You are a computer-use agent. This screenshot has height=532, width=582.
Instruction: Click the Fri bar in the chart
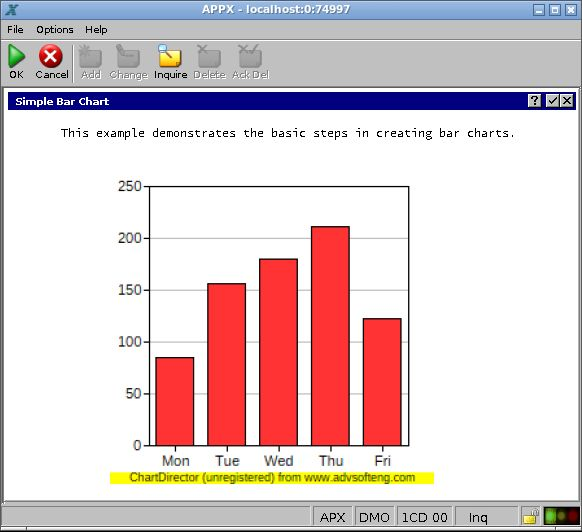[x=382, y=382]
